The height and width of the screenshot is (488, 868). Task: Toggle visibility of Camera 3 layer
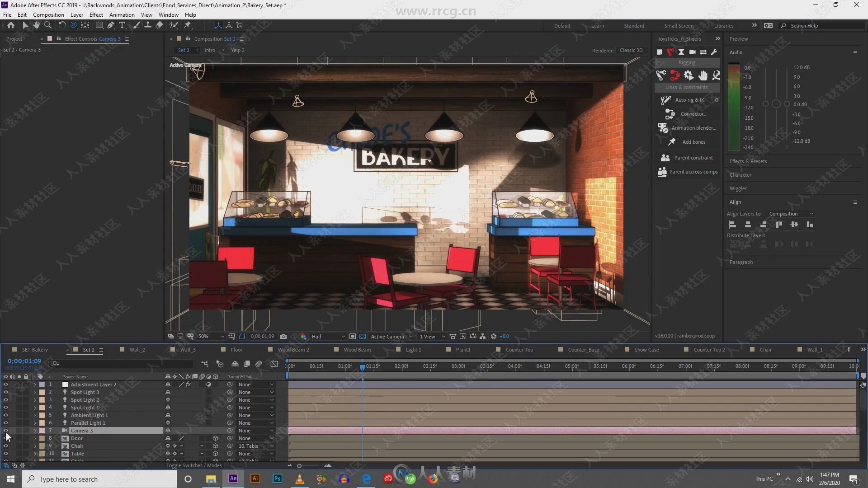coord(5,430)
